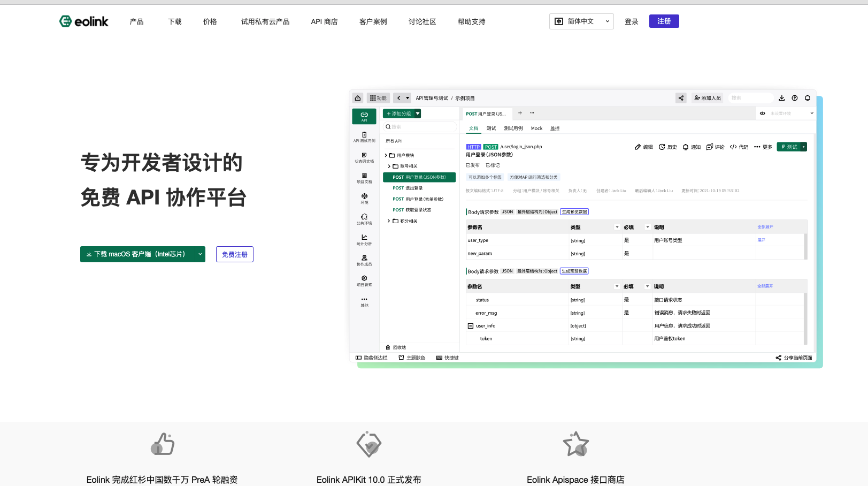Toggle 隐藏侧边栏 to hide sidebar
This screenshot has width=868, height=486.
click(371, 358)
